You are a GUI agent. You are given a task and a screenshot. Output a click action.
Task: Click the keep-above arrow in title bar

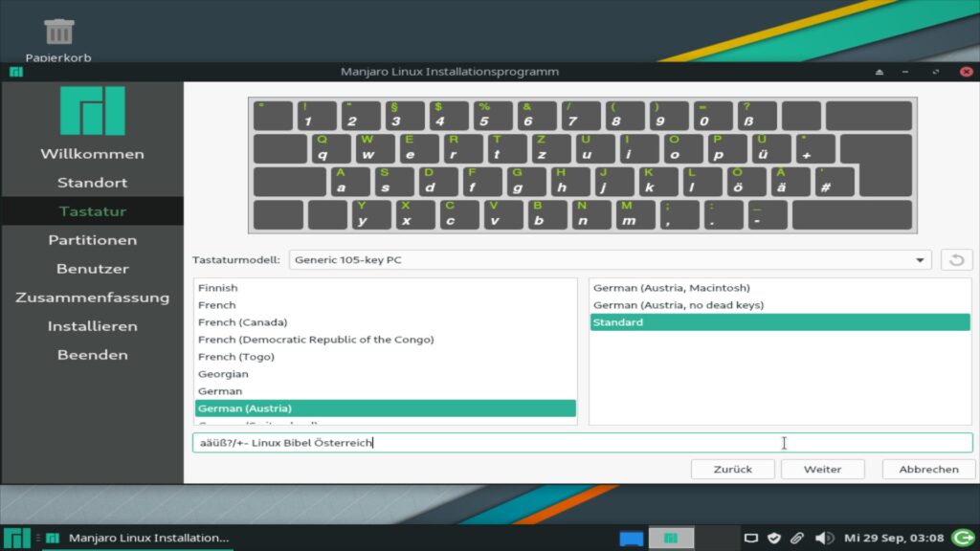880,72
